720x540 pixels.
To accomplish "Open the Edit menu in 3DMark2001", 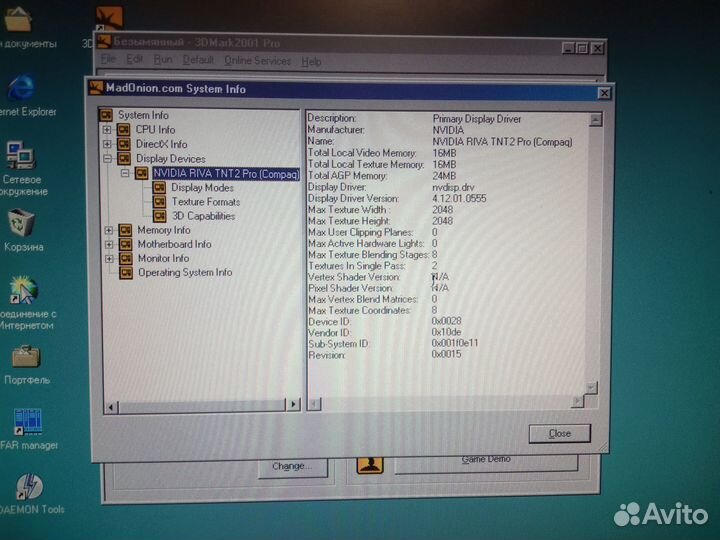I will [134, 59].
